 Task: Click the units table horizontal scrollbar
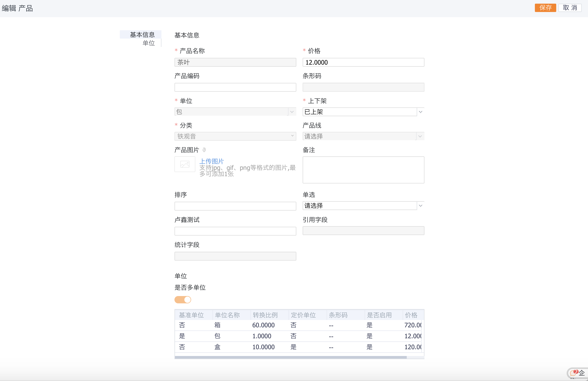[x=291, y=357]
